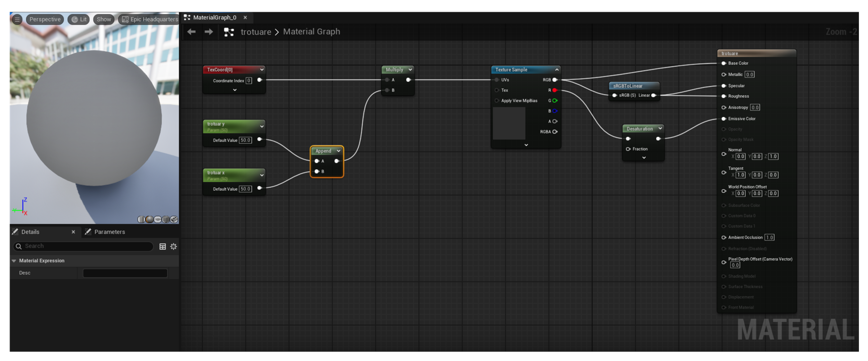The image size is (868, 361).
Task: Click the Metallic input pin on trotuare
Action: (x=723, y=75)
